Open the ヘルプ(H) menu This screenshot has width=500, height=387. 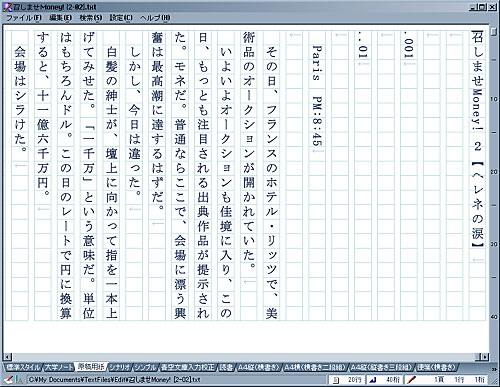(x=155, y=18)
